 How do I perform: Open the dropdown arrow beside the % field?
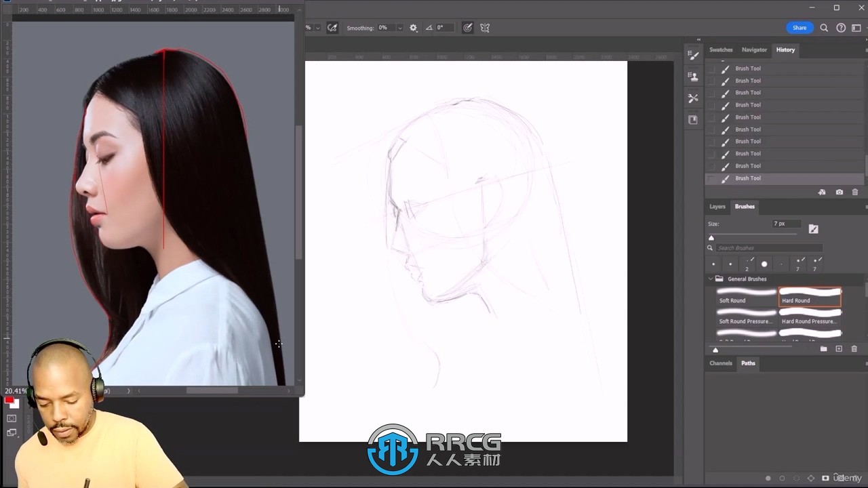click(x=317, y=28)
